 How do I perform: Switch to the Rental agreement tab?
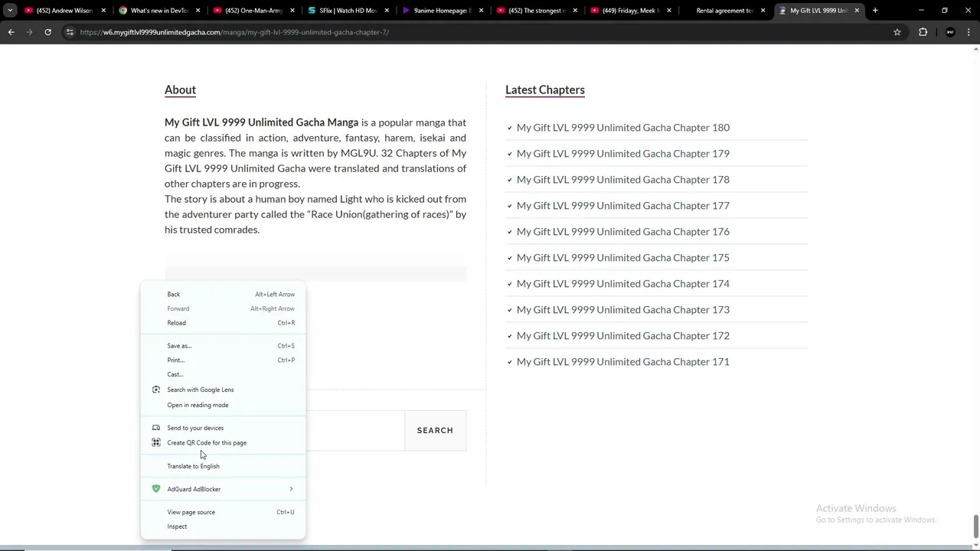[724, 11]
